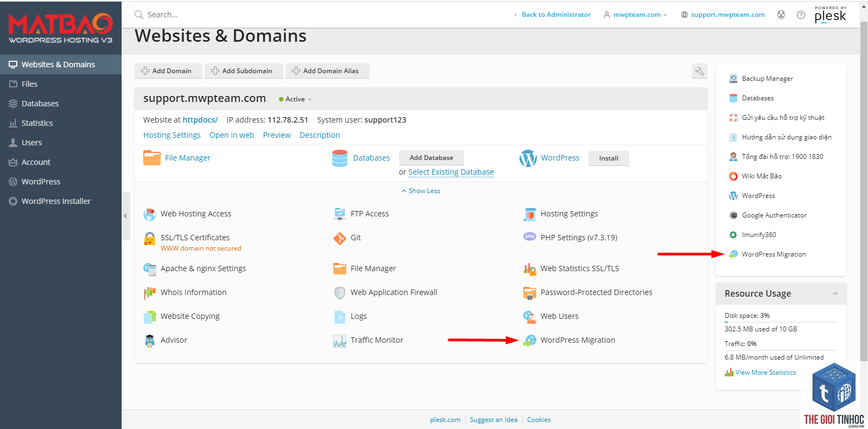868x429 pixels.
Task: Open Whois Information icon
Action: [x=149, y=293]
